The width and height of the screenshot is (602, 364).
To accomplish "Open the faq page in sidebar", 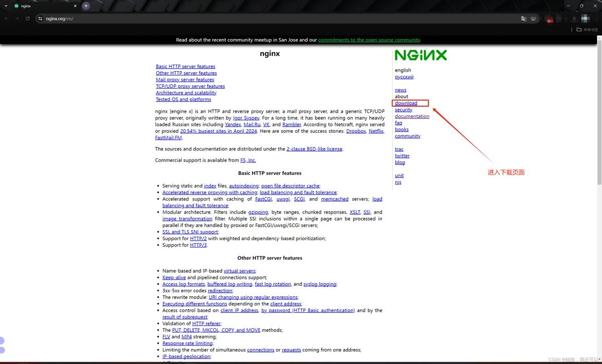I will click(x=398, y=123).
